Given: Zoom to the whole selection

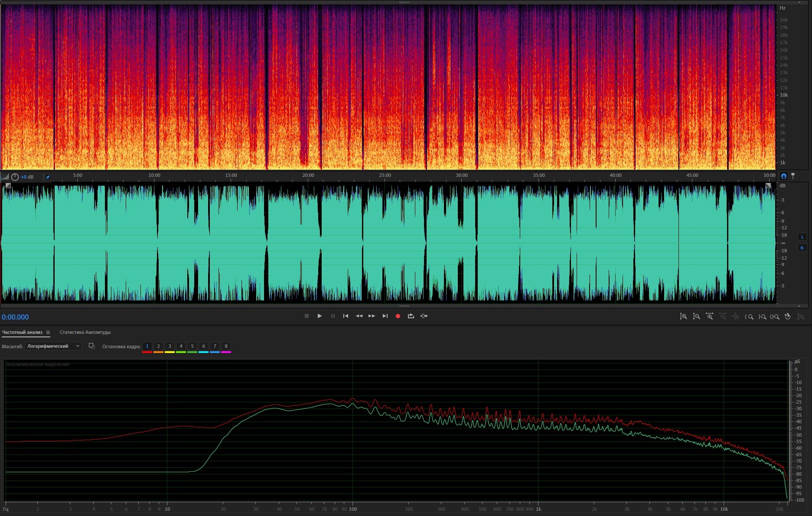Looking at the screenshot, I should click(x=775, y=317).
